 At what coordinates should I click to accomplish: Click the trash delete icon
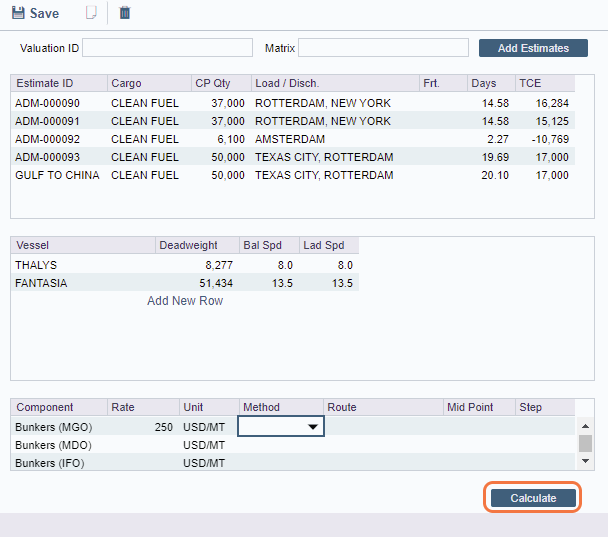point(125,14)
